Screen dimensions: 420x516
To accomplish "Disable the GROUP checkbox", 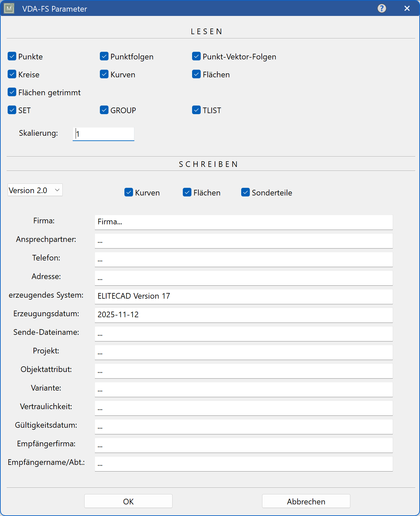I will (104, 110).
